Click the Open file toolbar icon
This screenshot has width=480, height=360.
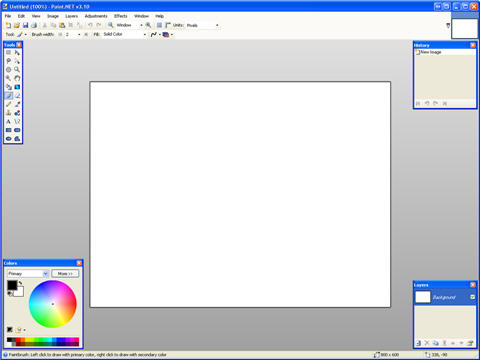coord(17,25)
